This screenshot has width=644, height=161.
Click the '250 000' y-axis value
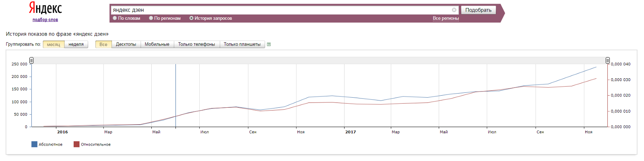(x=19, y=64)
